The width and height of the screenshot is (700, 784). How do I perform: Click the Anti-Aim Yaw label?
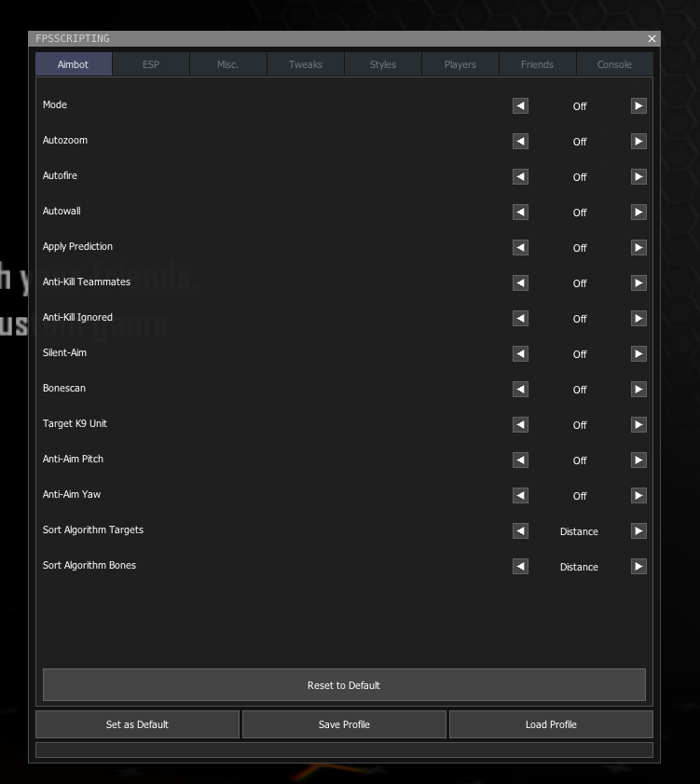72,494
